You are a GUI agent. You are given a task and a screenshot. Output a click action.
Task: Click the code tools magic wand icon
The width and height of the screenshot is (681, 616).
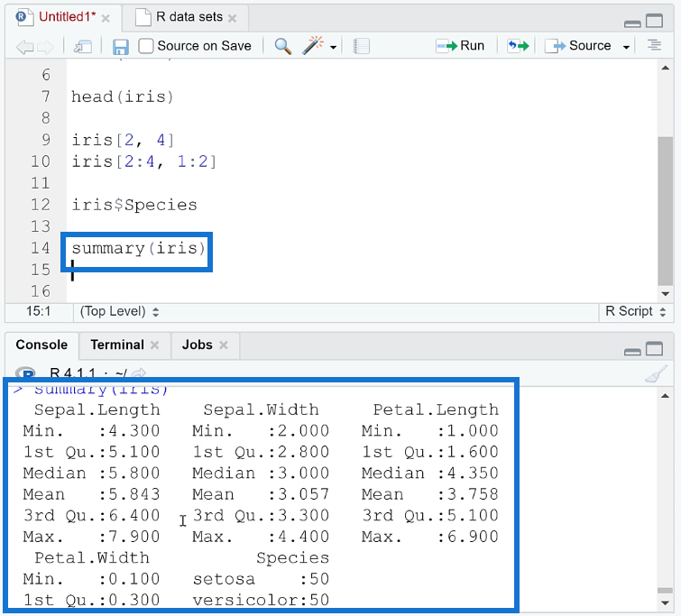(x=313, y=46)
